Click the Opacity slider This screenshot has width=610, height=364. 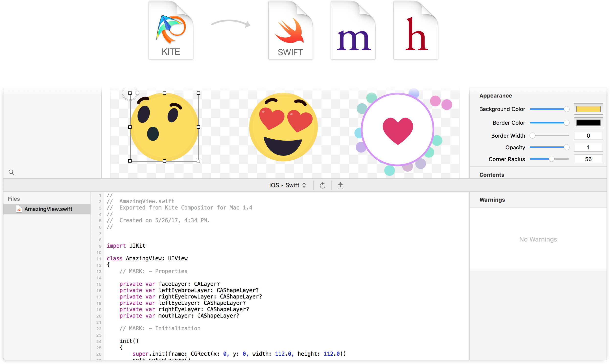[549, 147]
